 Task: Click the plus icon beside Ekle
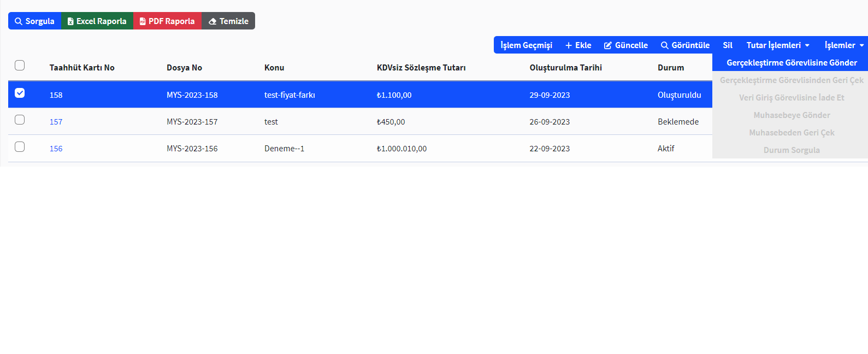click(x=569, y=45)
